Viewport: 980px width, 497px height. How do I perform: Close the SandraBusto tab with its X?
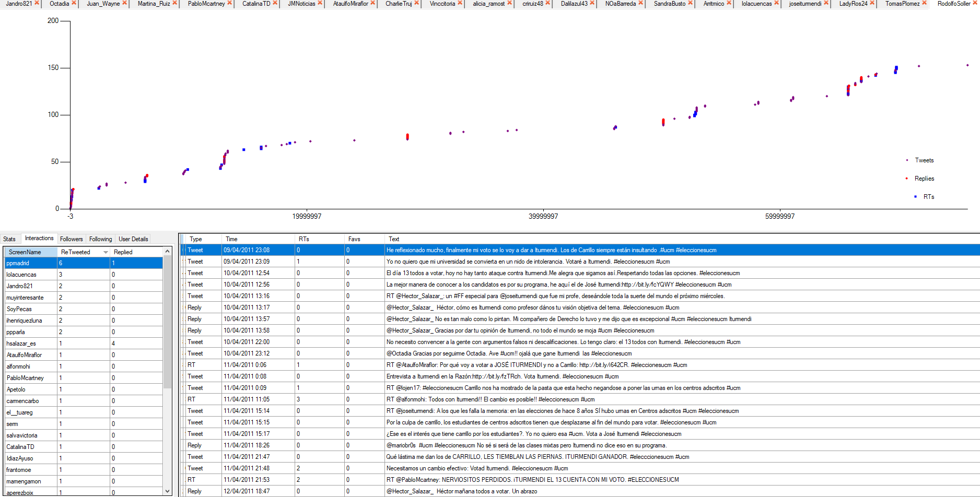[x=690, y=3]
